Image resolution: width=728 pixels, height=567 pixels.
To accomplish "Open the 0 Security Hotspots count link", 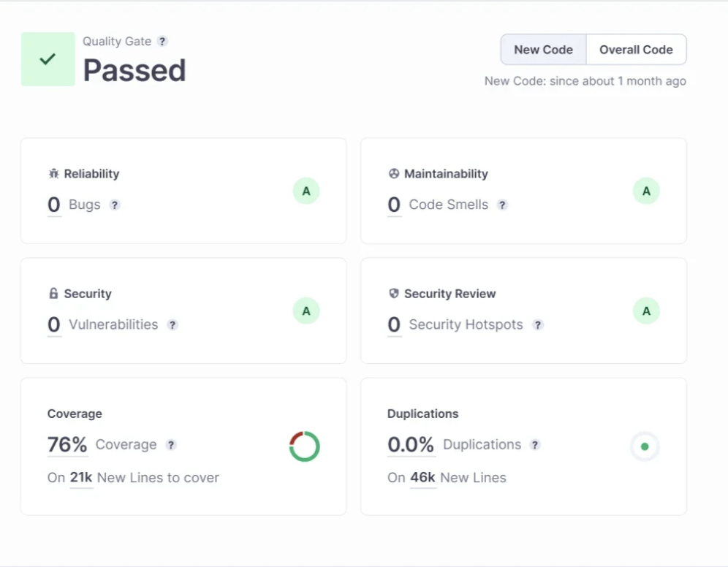I will 394,324.
